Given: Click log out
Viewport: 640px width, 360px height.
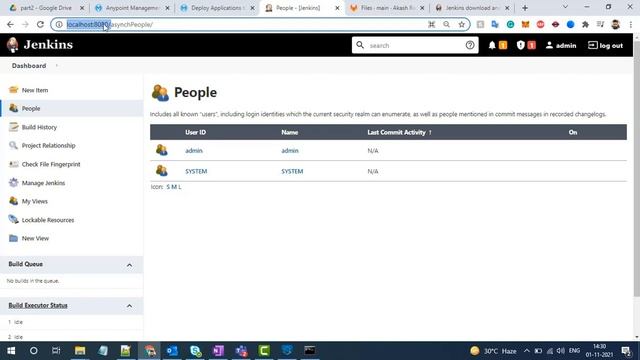Looking at the screenshot, I should point(605,45).
